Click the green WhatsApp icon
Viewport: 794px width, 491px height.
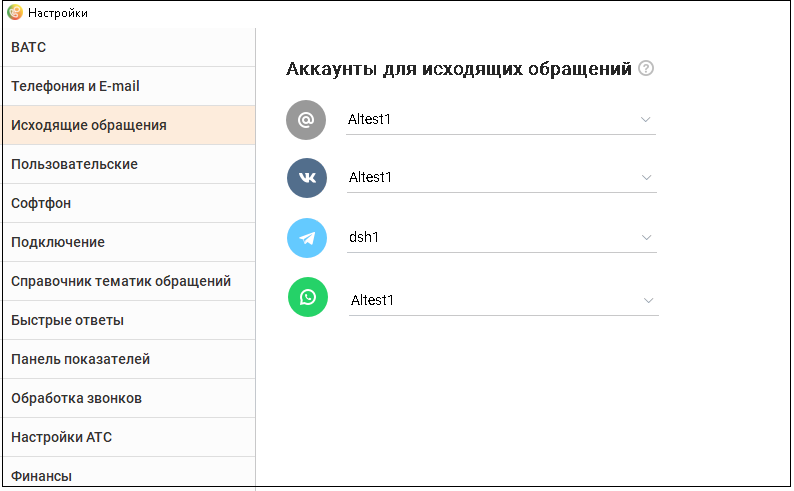(x=308, y=297)
